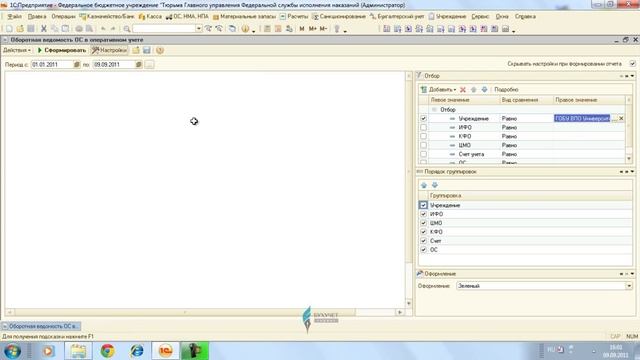Toggle ИФО grouping checkbox
Viewport: 640px width, 360px height.
click(423, 214)
